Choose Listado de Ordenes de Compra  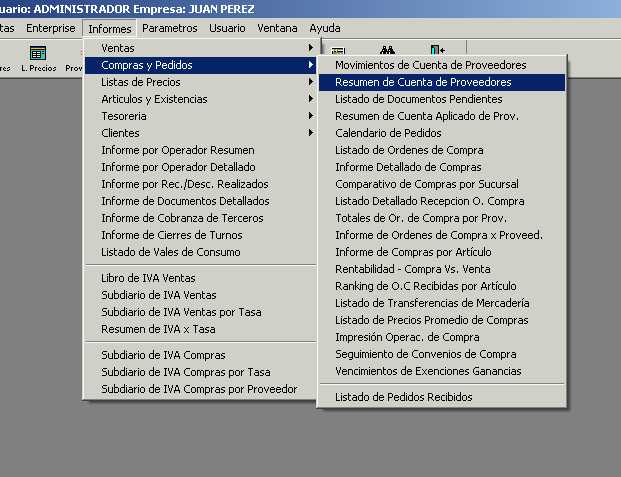(442, 150)
